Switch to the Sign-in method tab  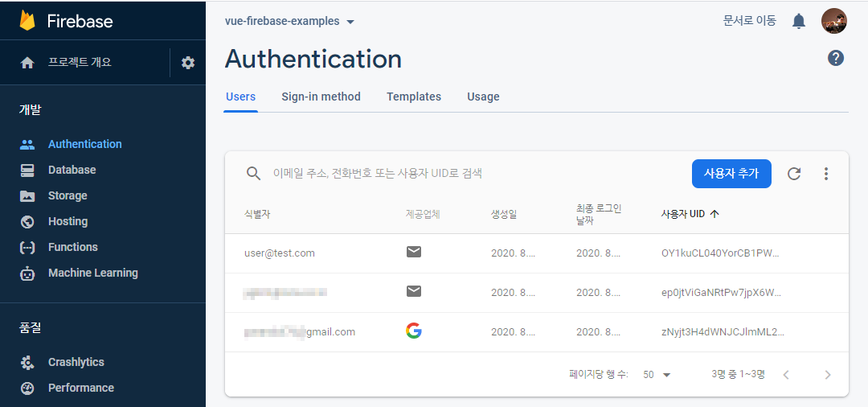[321, 97]
